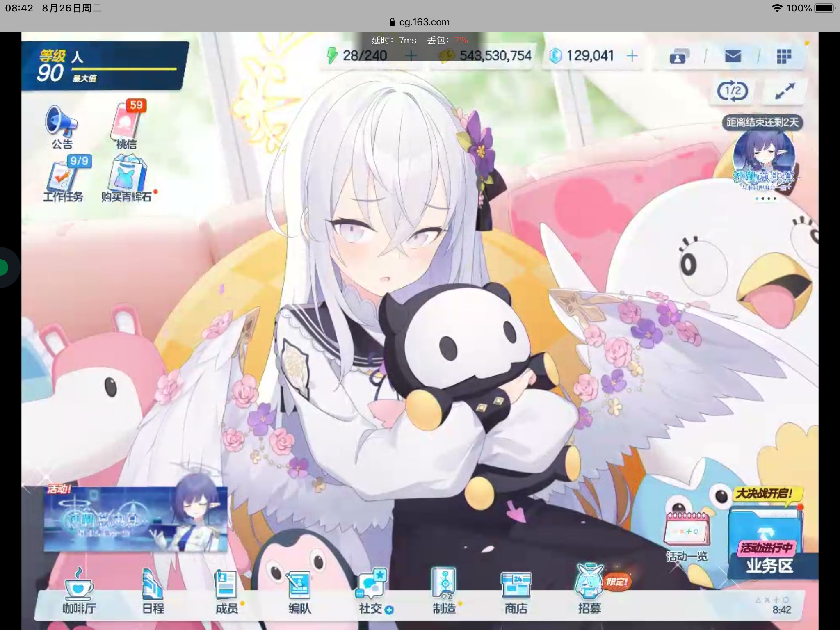840x630 pixels.
Task: Add pyroxene with plus next to 129,041
Action: (632, 56)
